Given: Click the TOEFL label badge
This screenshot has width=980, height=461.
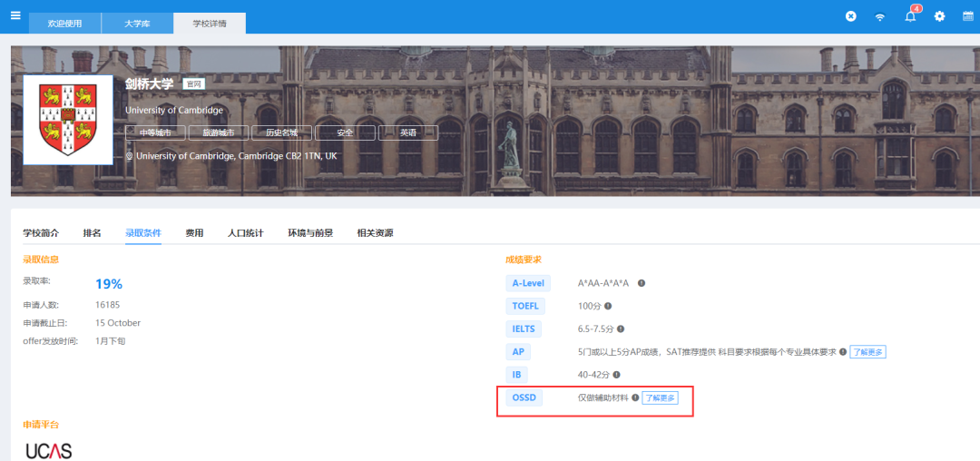Looking at the screenshot, I should coord(525,306).
